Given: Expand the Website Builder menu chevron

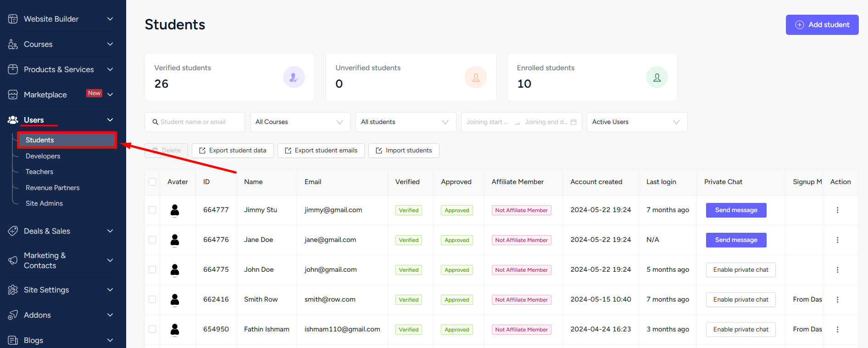Looking at the screenshot, I should [110, 19].
